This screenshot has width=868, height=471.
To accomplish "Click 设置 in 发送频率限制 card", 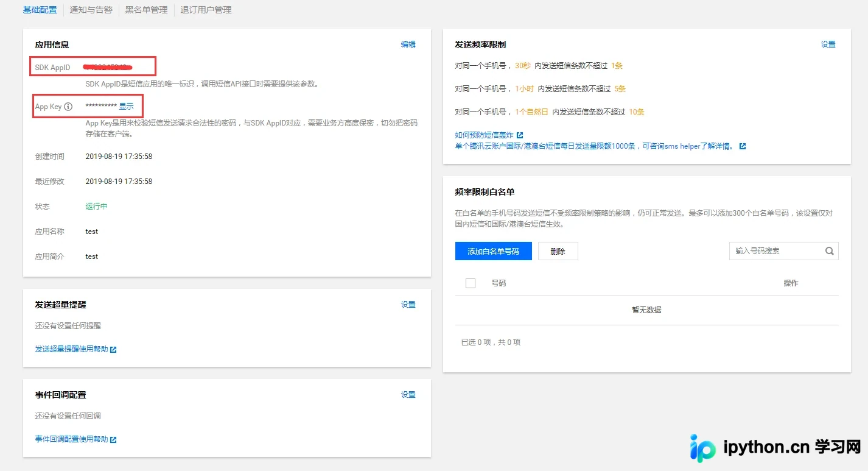I will point(828,44).
